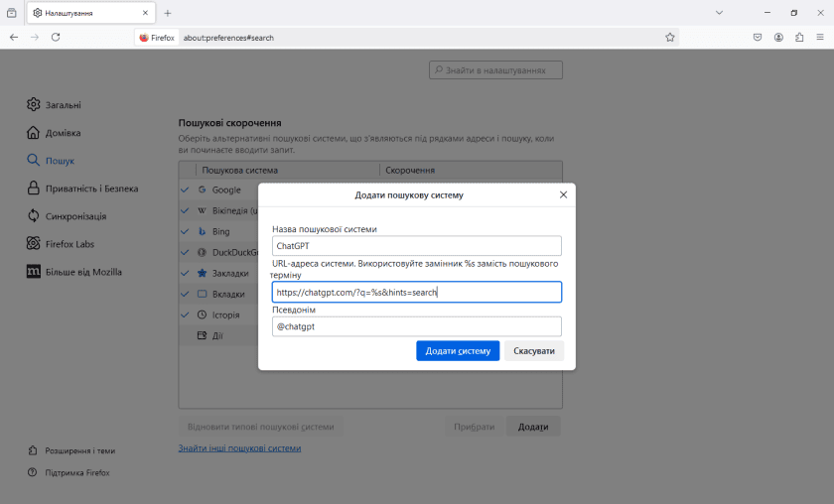Open the Firefox Labs section
Screen dimensions: 834x504
coord(61,244)
